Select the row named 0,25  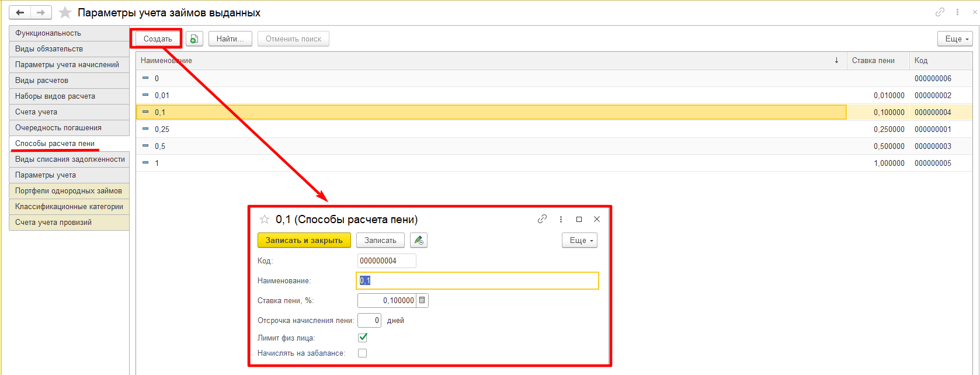coord(554,129)
